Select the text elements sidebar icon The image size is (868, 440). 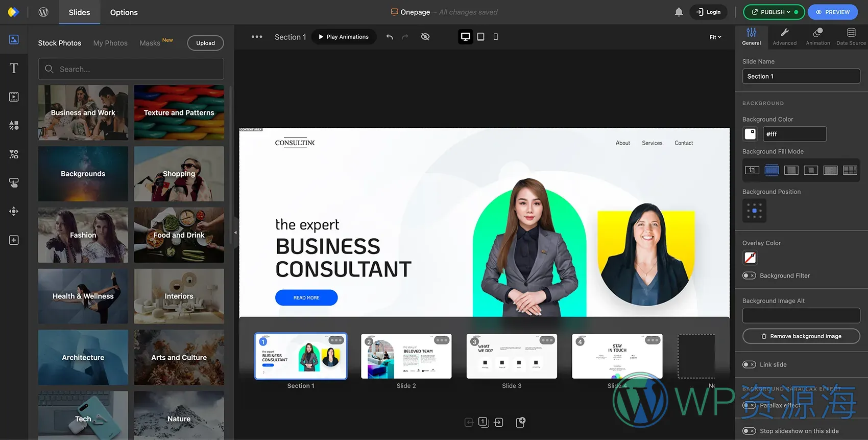[14, 68]
